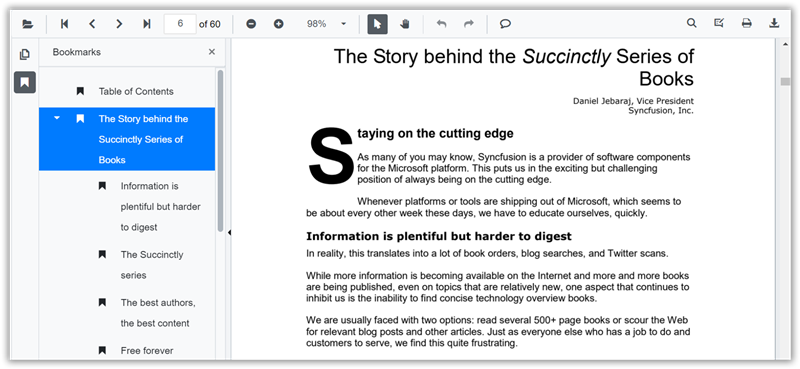Click the page title The Story behind the Succinctly Series
The width and height of the screenshot is (800, 369).
point(514,67)
